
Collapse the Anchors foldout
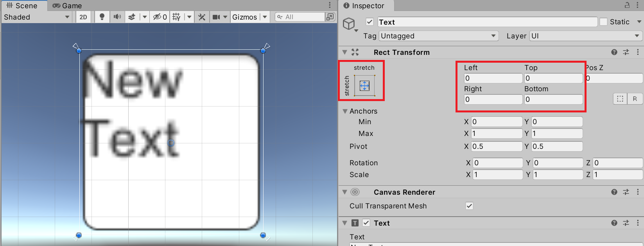(x=345, y=111)
